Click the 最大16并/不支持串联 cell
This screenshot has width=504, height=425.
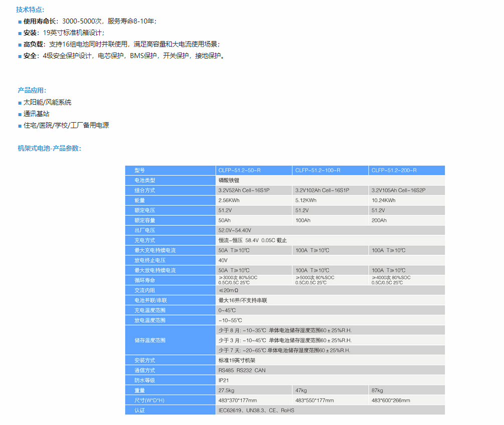(242, 300)
